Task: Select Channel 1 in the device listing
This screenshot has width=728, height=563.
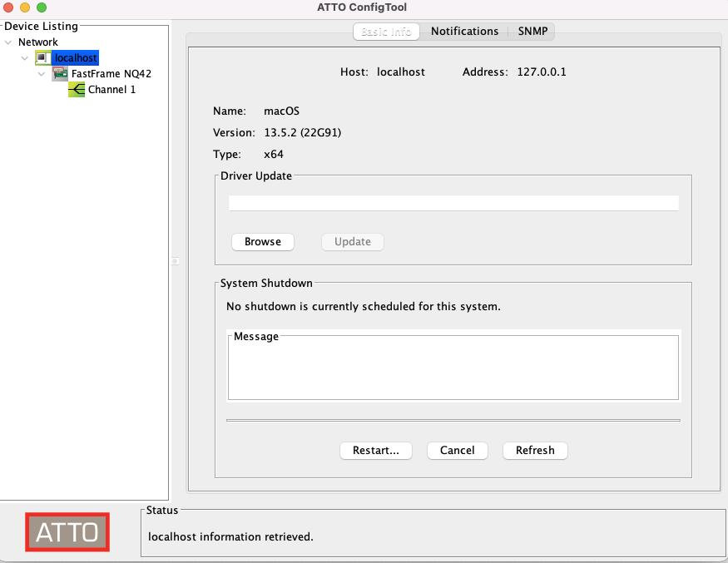Action: coord(111,90)
